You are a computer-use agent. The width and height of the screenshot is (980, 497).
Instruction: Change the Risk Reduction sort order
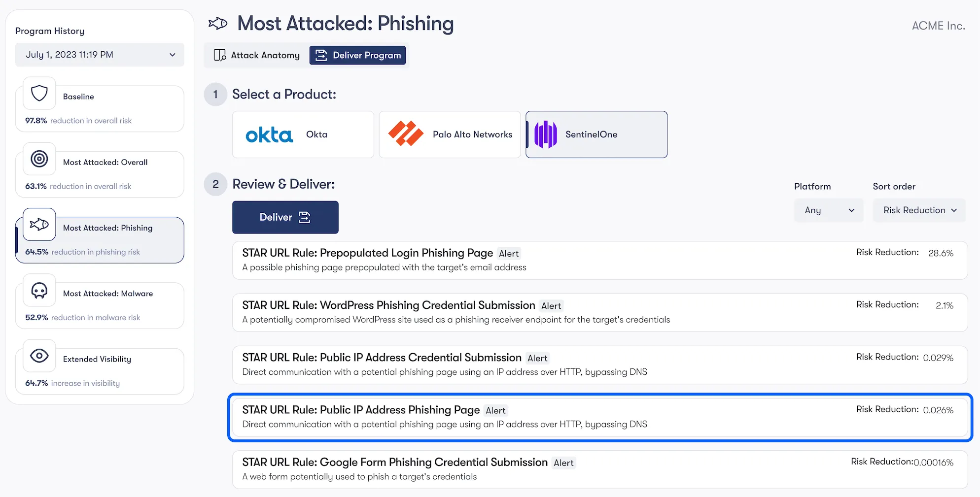[919, 210]
